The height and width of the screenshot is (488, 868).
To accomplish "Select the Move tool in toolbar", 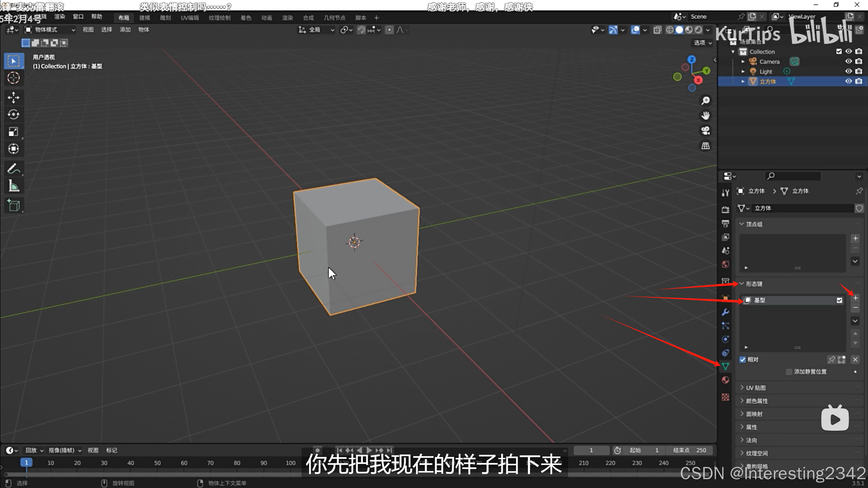I will click(14, 98).
